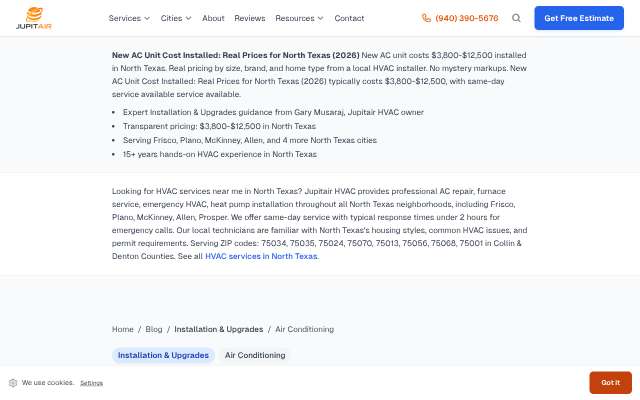The image size is (640, 400).
Task: Click the Serving Frisco, Plano, McKinney bullet
Action: tap(250, 140)
